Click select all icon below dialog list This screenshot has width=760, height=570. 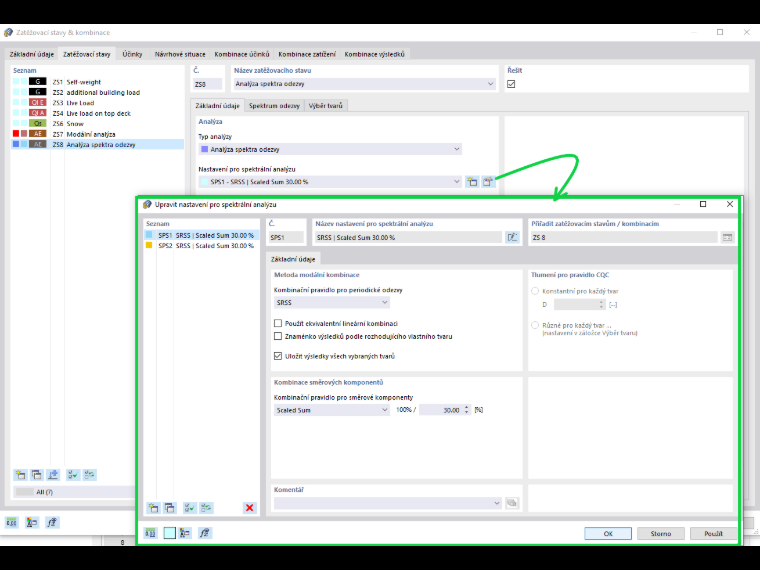(x=189, y=507)
